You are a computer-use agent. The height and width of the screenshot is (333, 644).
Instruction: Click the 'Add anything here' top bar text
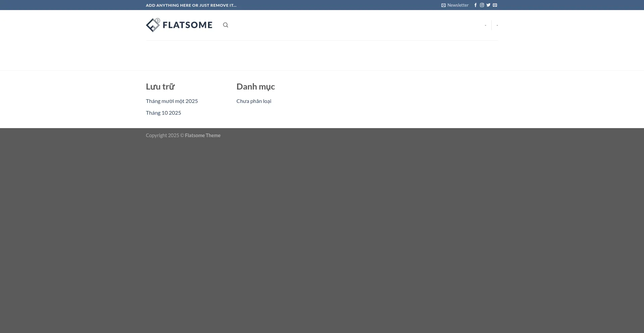(x=191, y=5)
